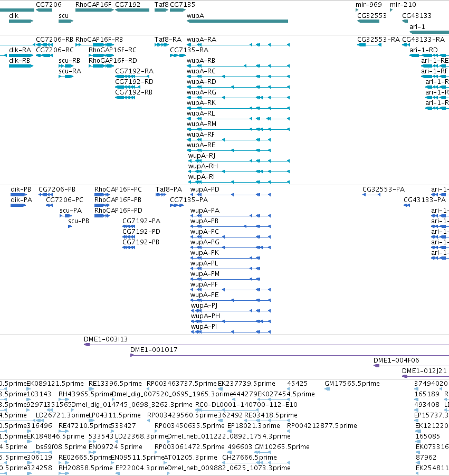The height and width of the screenshot is (476, 449).
Task: Click the scu-RB transcript label
Action: tap(69, 61)
